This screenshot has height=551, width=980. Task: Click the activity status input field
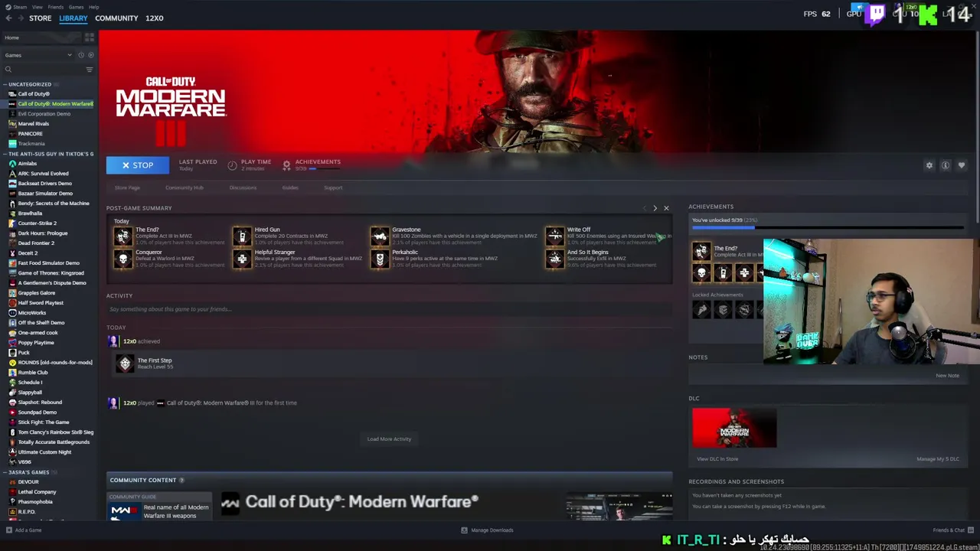coord(389,309)
